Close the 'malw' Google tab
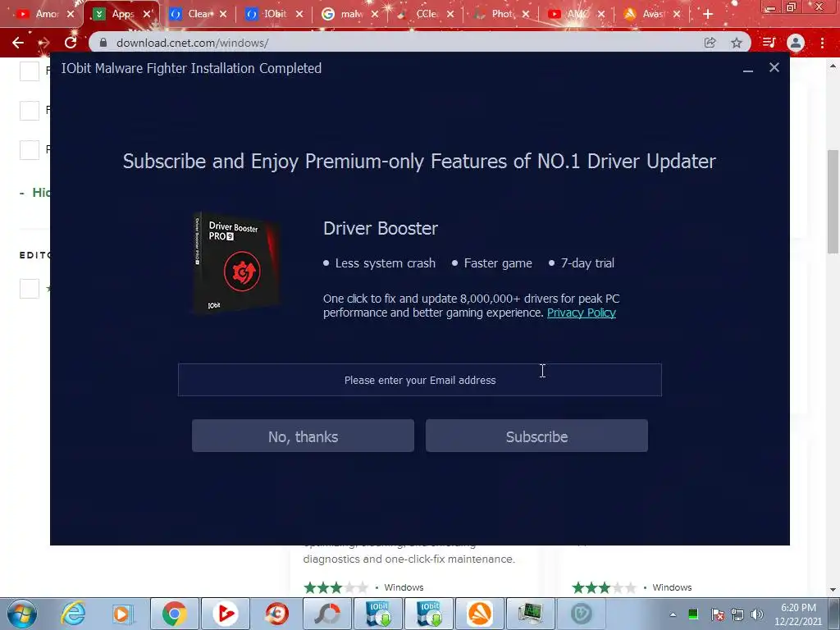The image size is (840, 630). [374, 15]
